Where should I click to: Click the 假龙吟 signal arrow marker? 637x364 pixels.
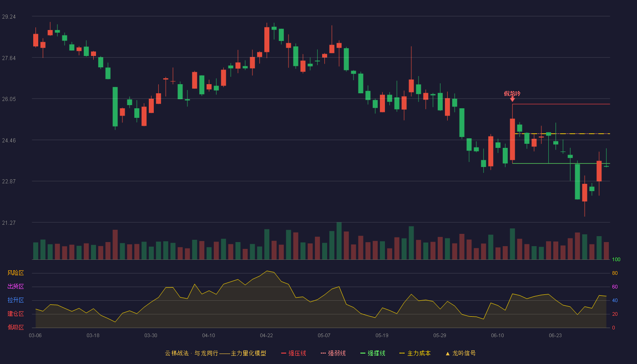tap(512, 99)
